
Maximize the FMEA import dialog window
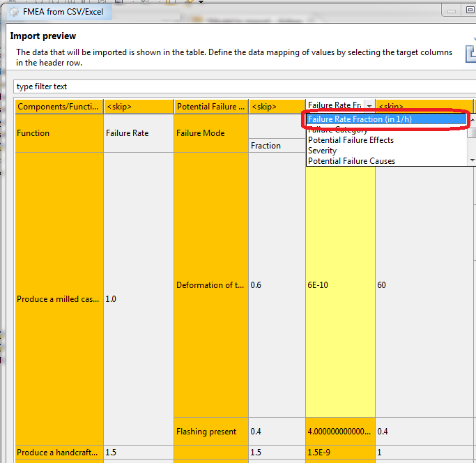469,10
